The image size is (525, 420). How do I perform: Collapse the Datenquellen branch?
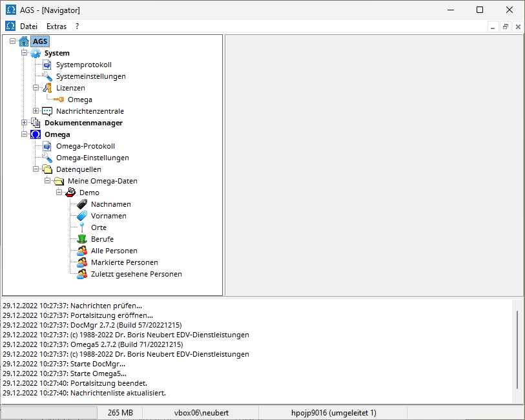pos(36,169)
